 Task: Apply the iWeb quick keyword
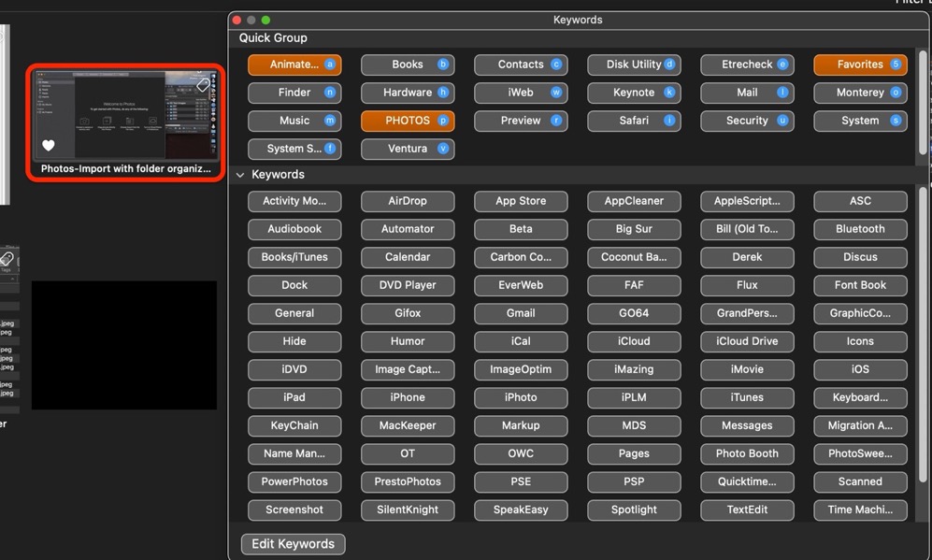pyautogui.click(x=521, y=93)
